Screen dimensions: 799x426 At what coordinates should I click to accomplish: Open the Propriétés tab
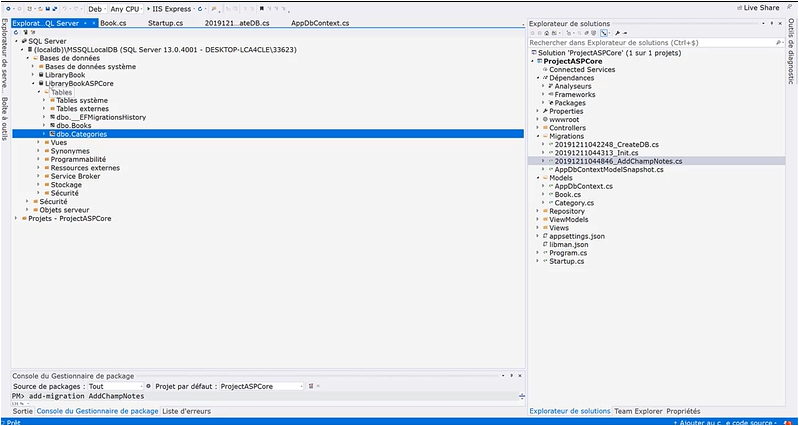pos(683,411)
